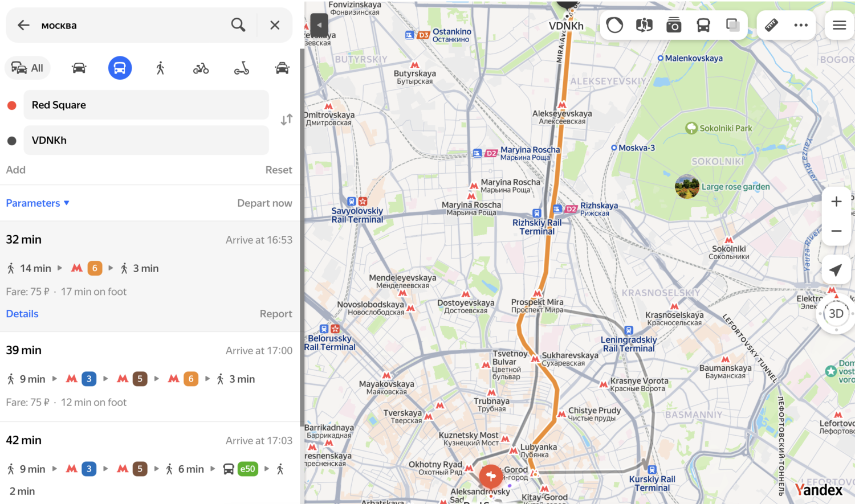The width and height of the screenshot is (855, 504).
Task: Click Rizhskiy Rail Terminal label
Action: (x=537, y=227)
